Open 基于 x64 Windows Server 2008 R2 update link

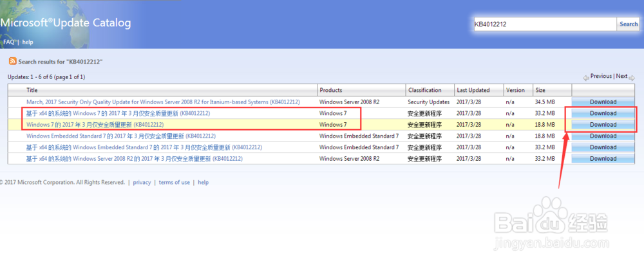[135, 158]
